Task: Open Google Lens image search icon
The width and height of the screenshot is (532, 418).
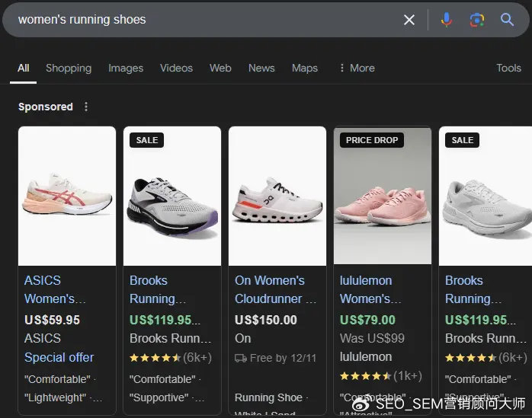Action: pyautogui.click(x=477, y=20)
